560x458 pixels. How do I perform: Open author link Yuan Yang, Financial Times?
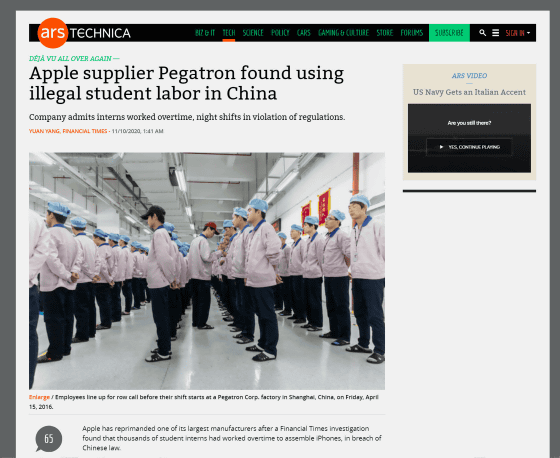[x=68, y=131]
